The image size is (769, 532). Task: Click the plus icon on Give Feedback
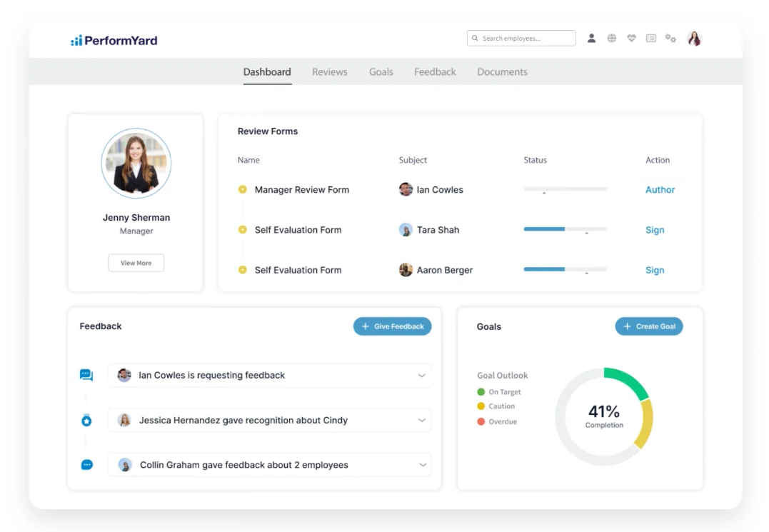[366, 326]
